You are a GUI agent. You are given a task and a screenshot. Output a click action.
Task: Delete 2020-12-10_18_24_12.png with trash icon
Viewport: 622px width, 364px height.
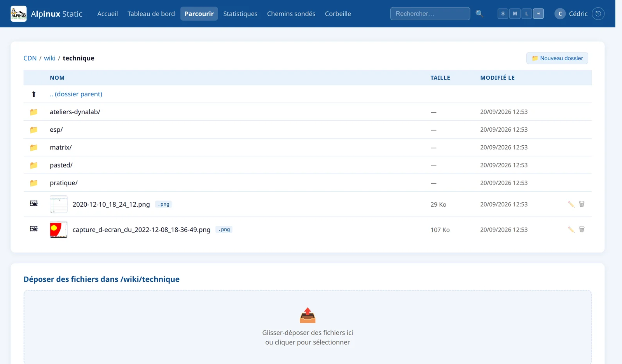click(x=582, y=204)
